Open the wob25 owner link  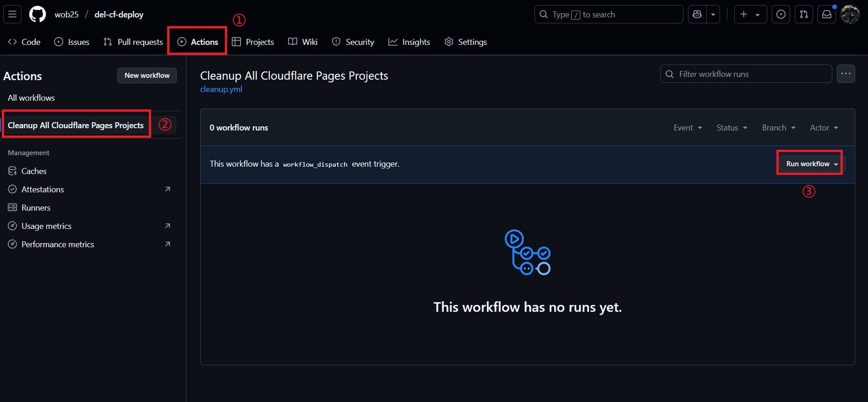pyautogui.click(x=66, y=14)
